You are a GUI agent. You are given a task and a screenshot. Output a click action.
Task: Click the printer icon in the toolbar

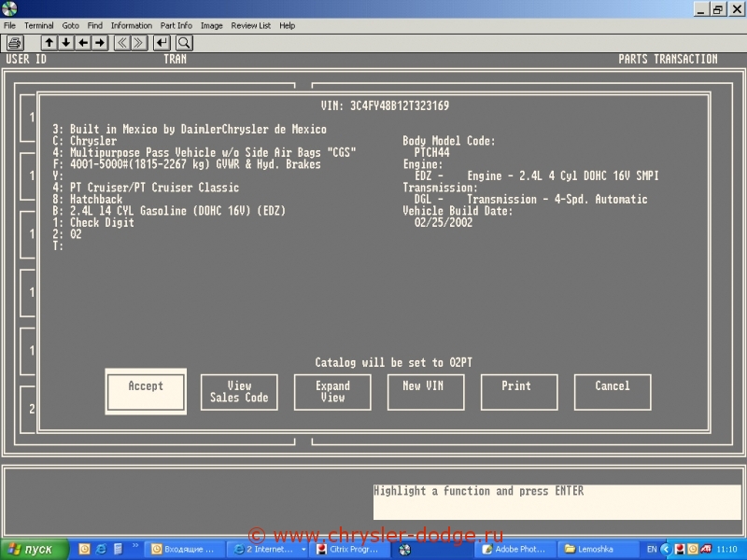coord(15,43)
